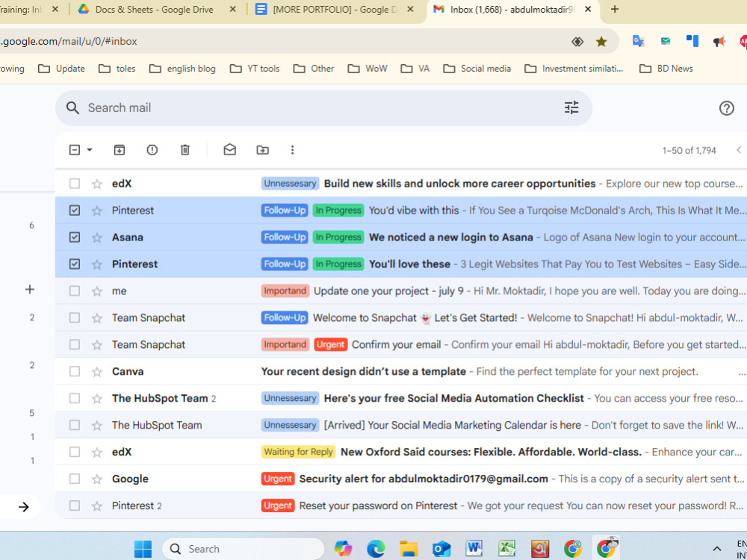Open the english blog bookmark folder
747x560 pixels.
coord(182,69)
